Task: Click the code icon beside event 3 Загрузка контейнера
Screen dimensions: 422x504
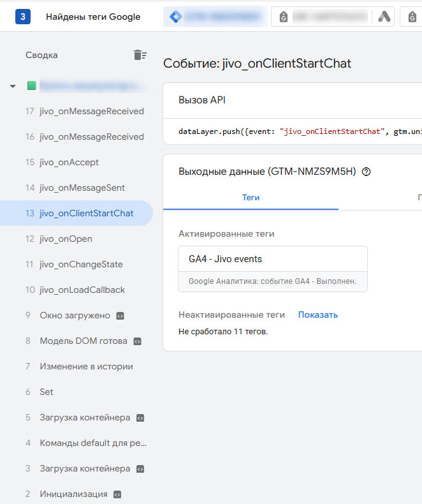Action: 140,469
